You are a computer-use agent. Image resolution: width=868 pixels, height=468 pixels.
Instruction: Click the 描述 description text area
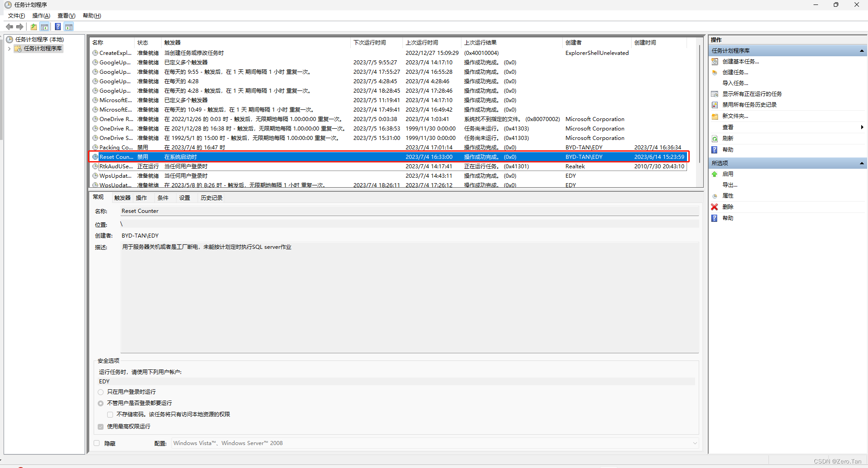click(x=409, y=297)
